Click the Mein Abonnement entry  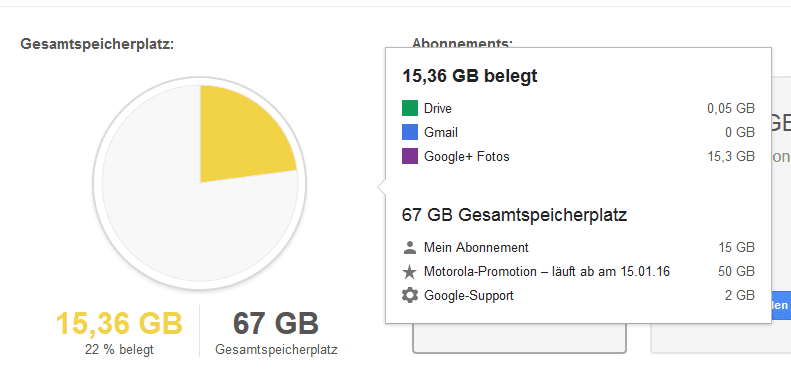pyautogui.click(x=476, y=248)
